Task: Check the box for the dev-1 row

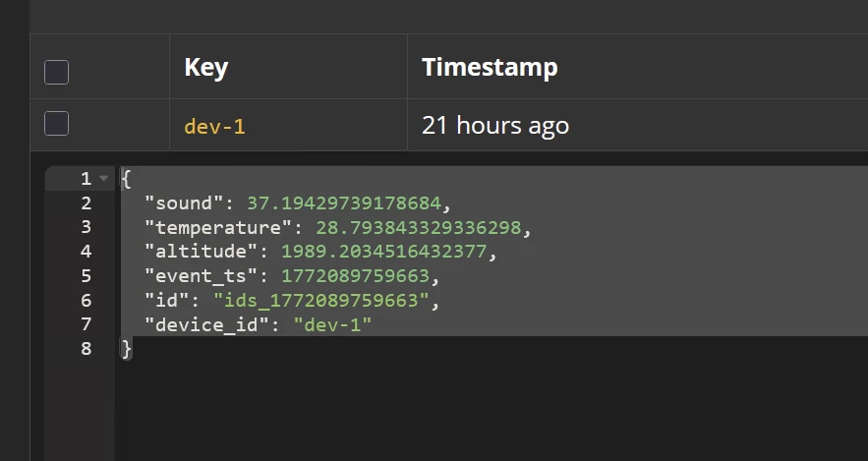Action: 57,124
